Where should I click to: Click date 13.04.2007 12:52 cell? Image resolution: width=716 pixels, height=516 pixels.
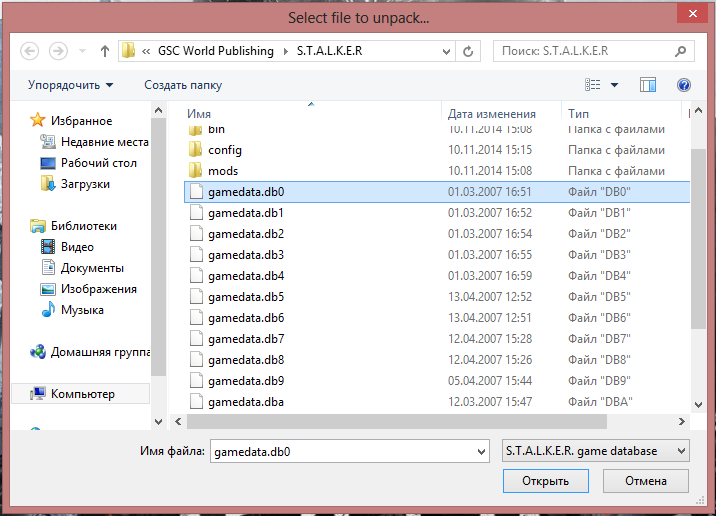[x=490, y=297]
